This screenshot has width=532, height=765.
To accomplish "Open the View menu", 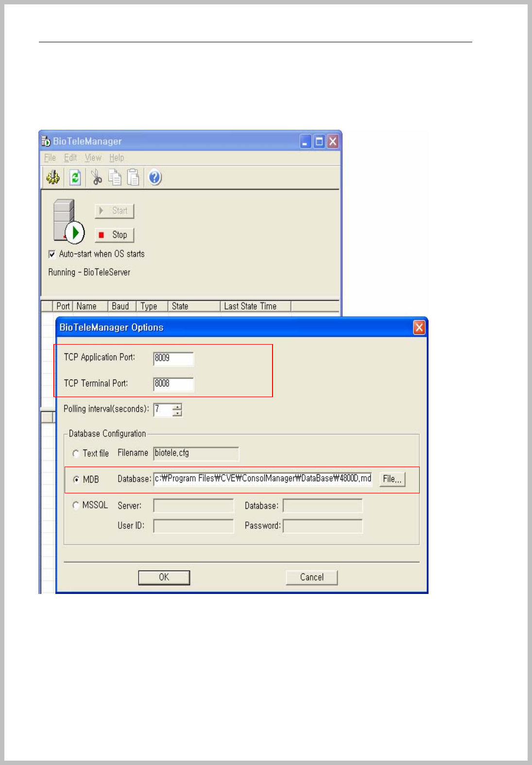I will tap(93, 157).
